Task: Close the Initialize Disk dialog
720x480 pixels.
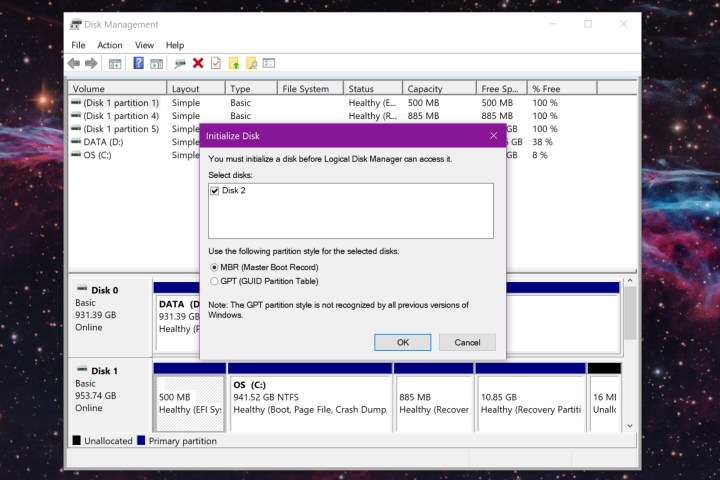Action: pyautogui.click(x=493, y=135)
